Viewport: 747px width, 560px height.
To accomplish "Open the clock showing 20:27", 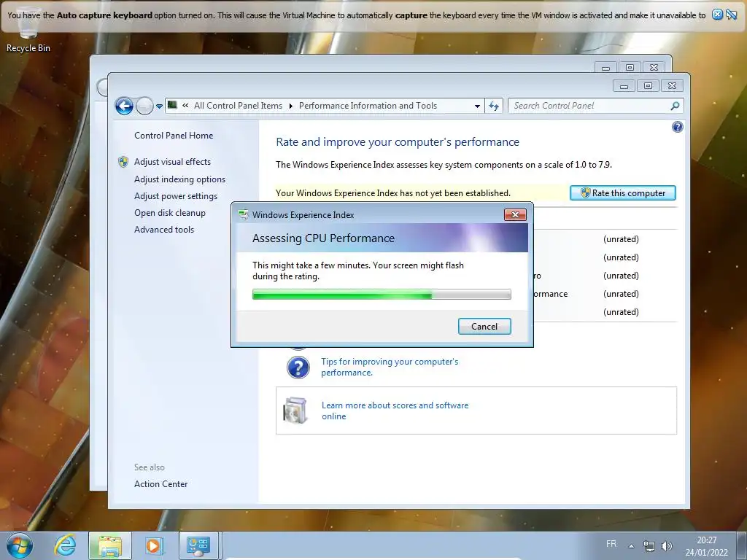I will [706, 546].
